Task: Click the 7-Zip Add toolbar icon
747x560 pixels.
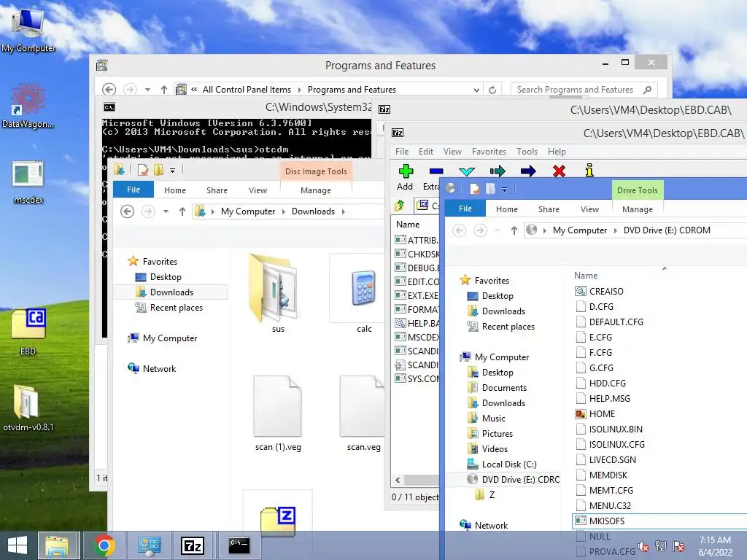Action: pyautogui.click(x=406, y=171)
